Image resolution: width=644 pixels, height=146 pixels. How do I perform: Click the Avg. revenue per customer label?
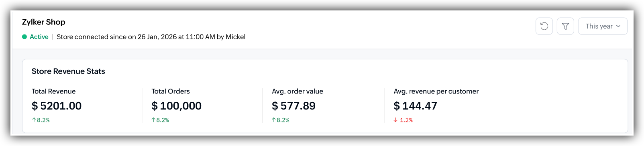[x=436, y=91]
